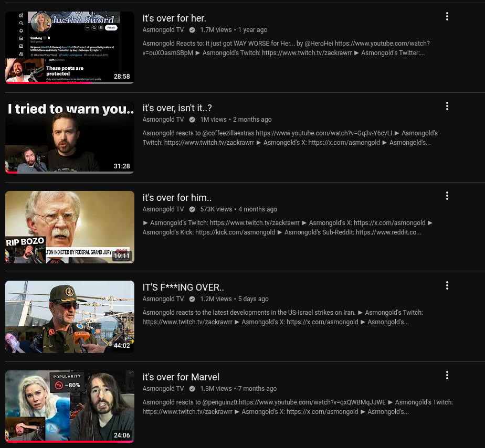This screenshot has width=485, height=448.
Task: Click thumbnail with 44:02 duration
Action: [70, 317]
